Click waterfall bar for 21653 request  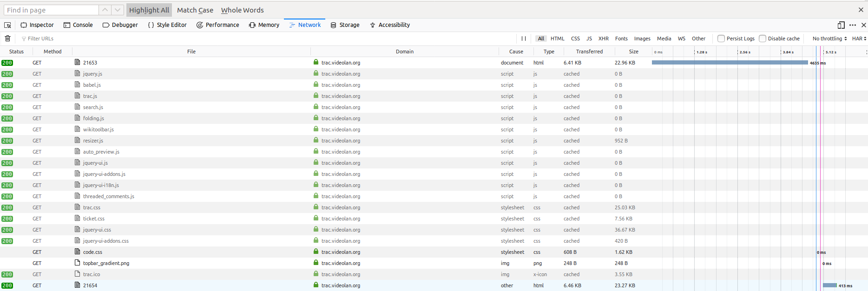coord(730,62)
